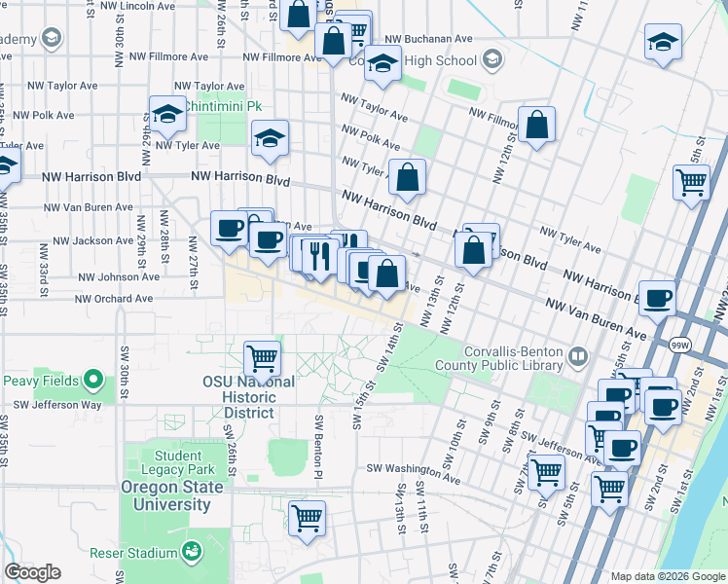Click the Peavy Fields text label
728x584 pixels.
click(41, 382)
